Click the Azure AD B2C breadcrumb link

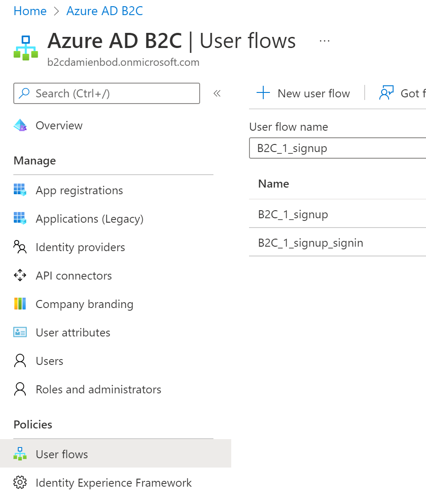[104, 11]
